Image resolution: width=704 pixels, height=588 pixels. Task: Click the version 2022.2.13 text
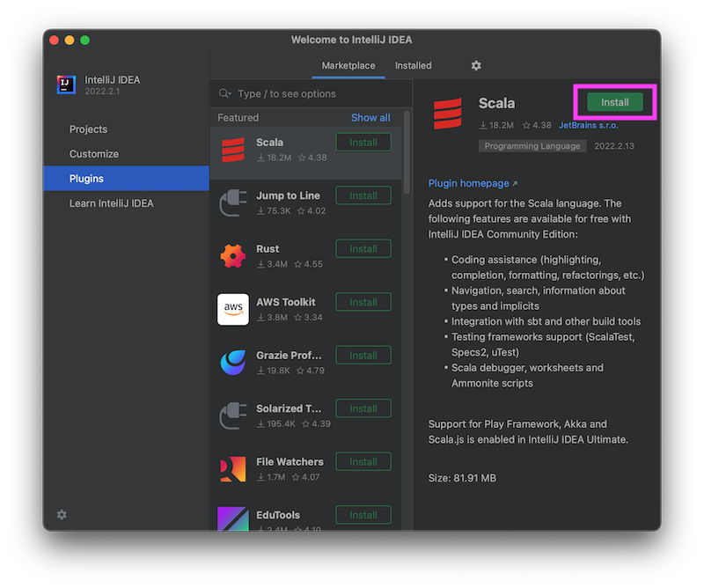coord(614,146)
